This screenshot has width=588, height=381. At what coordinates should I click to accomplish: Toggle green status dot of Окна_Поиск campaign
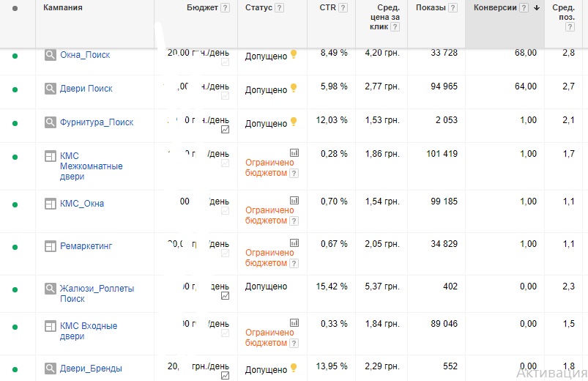pyautogui.click(x=15, y=56)
